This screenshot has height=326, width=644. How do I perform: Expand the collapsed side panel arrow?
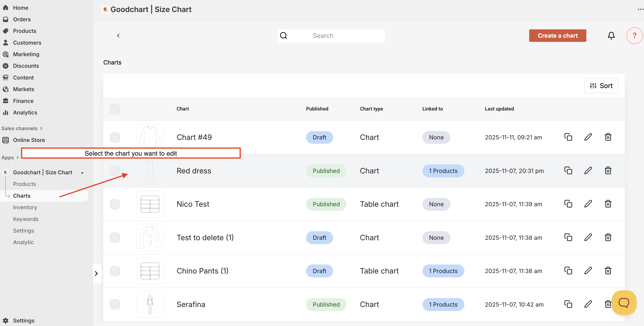click(x=97, y=273)
